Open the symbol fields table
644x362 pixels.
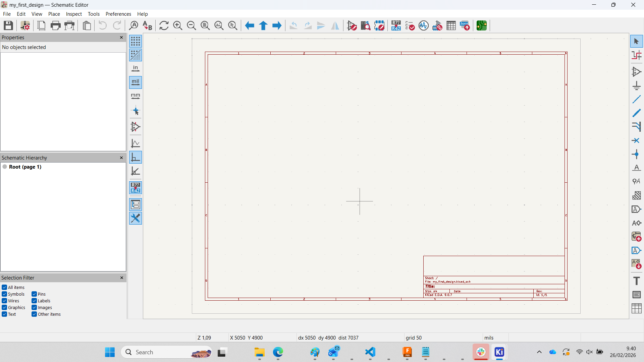pos(451,25)
